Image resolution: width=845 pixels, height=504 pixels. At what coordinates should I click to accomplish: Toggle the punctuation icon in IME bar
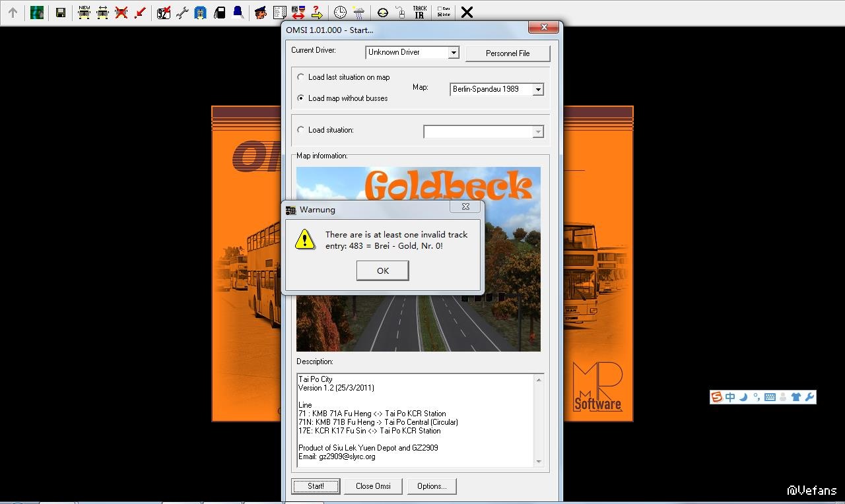tap(756, 398)
